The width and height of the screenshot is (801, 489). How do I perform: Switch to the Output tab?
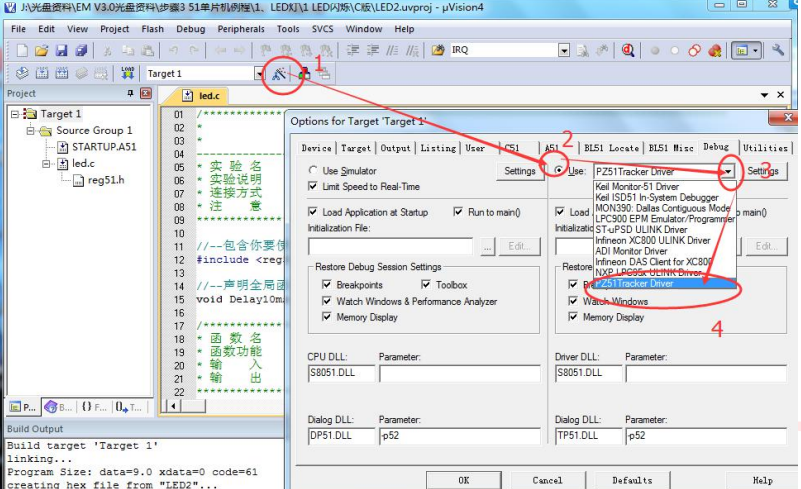tap(395, 148)
